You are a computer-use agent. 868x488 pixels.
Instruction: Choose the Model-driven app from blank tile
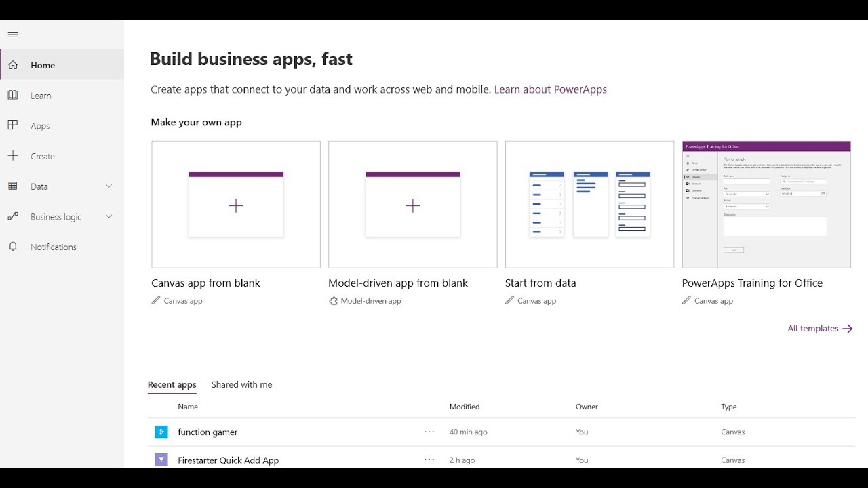click(x=412, y=205)
